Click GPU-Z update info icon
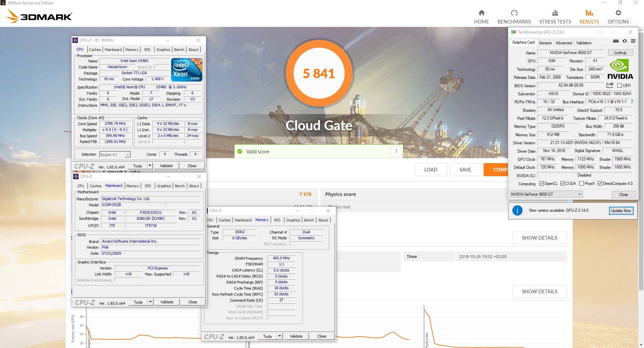Screen dimensions: 644x348 tap(517, 210)
